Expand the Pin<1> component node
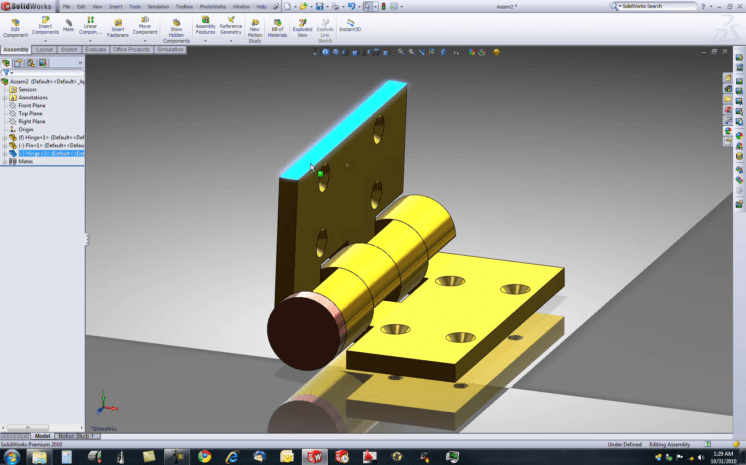This screenshot has height=465, width=746. pos(4,146)
